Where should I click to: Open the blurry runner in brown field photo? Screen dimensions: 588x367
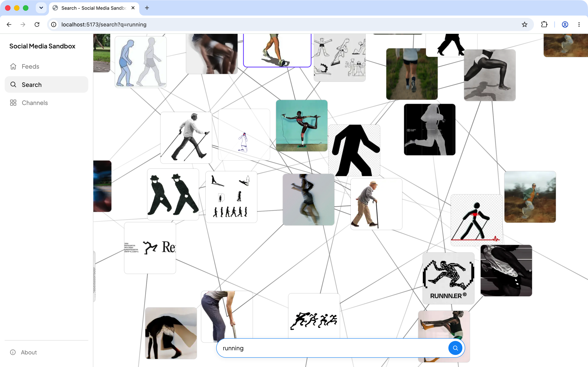click(x=530, y=197)
